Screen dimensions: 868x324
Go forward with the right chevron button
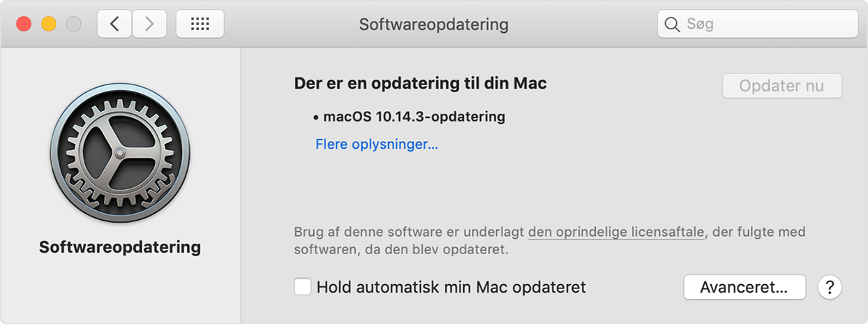pos(149,24)
